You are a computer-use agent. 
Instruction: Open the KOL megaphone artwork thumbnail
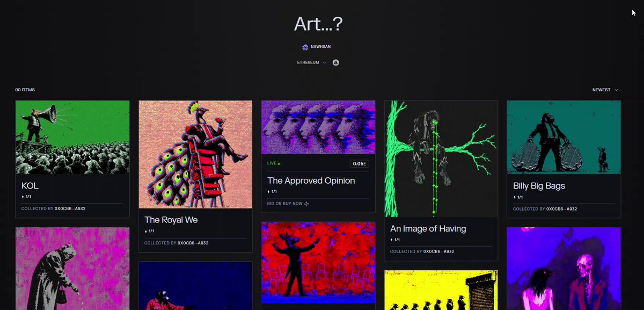click(72, 137)
